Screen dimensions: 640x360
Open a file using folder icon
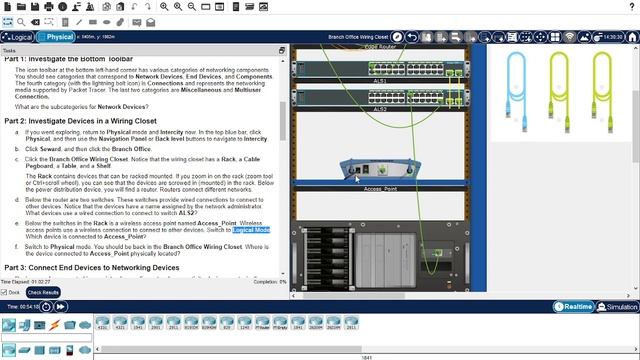tap(21, 7)
